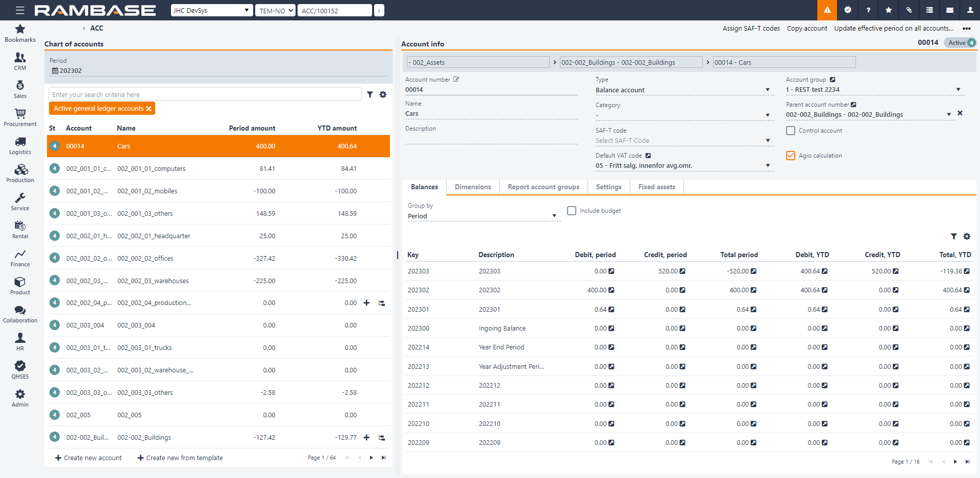Open the Sales module

click(20, 90)
